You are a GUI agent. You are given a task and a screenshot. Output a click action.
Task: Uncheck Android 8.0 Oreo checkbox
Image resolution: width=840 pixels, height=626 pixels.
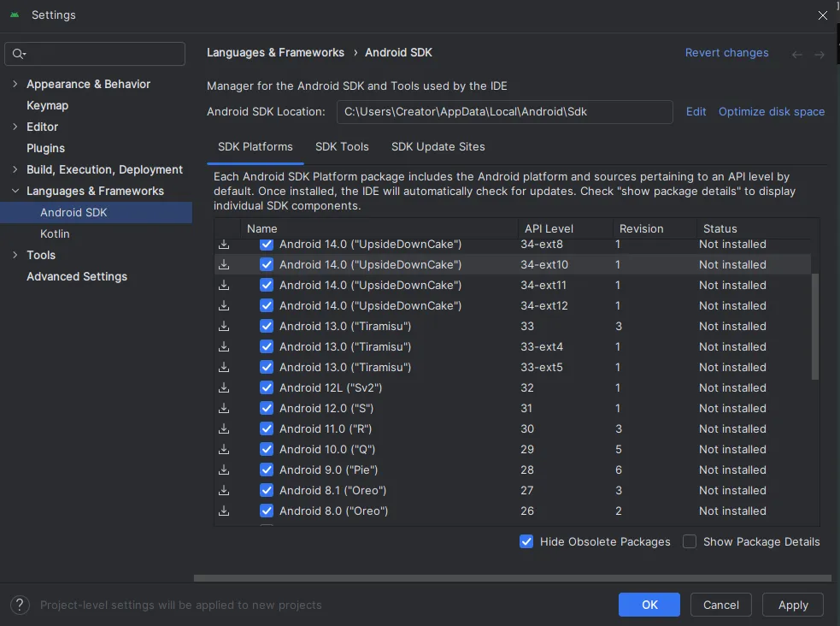(267, 511)
